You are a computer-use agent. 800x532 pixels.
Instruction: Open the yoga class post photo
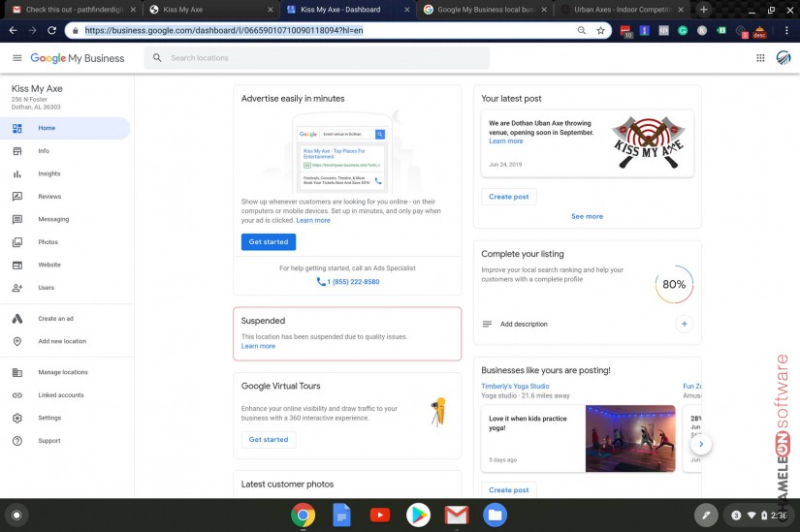[630, 439]
